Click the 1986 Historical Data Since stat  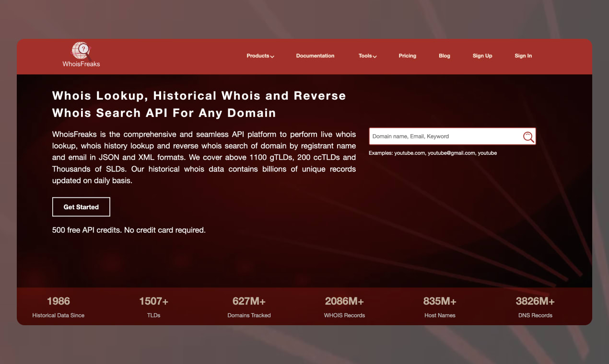pos(58,307)
